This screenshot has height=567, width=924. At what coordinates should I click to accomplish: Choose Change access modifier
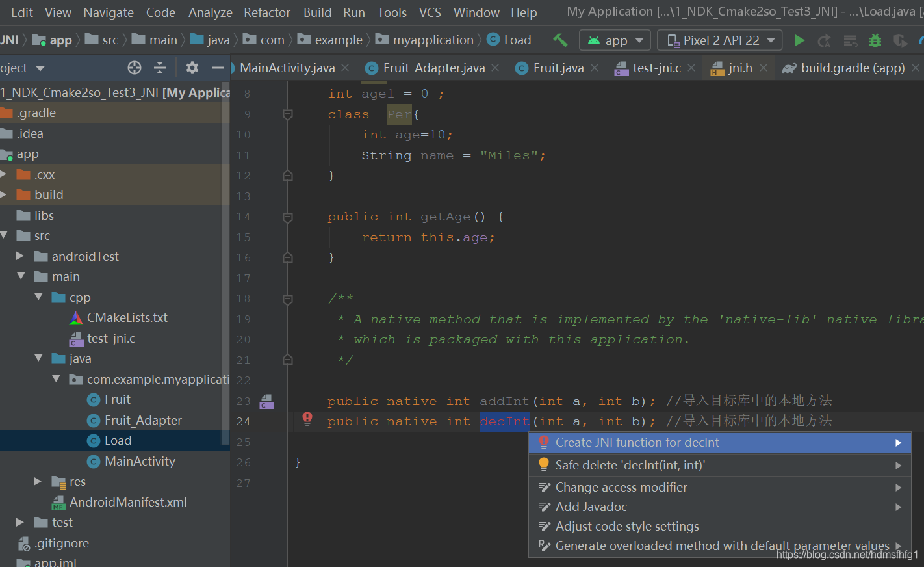pyautogui.click(x=720, y=488)
